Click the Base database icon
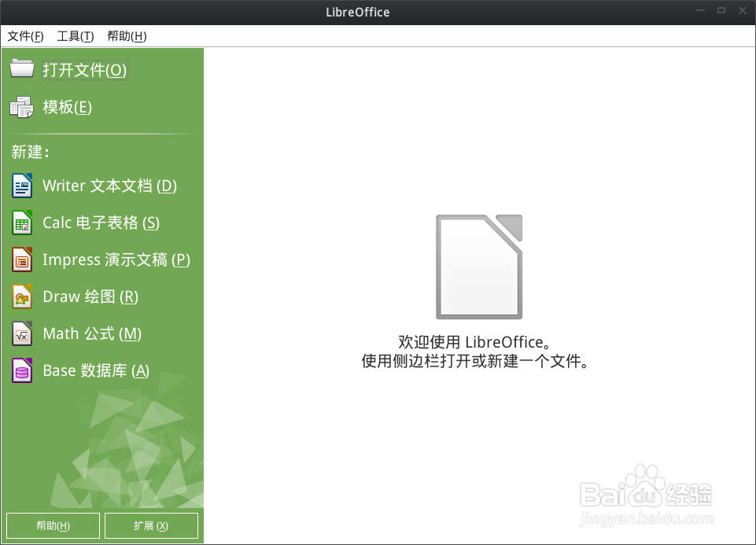Viewport: 756px width, 545px height. click(22, 370)
